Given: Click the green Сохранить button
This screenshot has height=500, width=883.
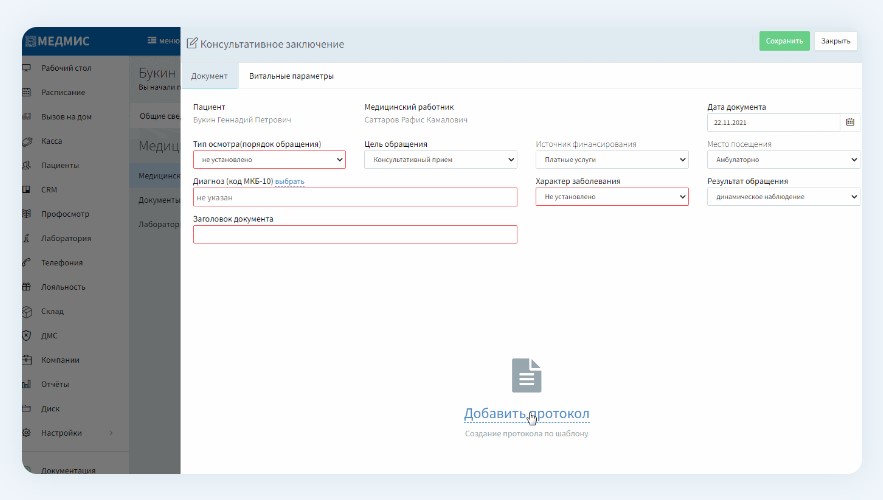Looking at the screenshot, I should click(784, 41).
